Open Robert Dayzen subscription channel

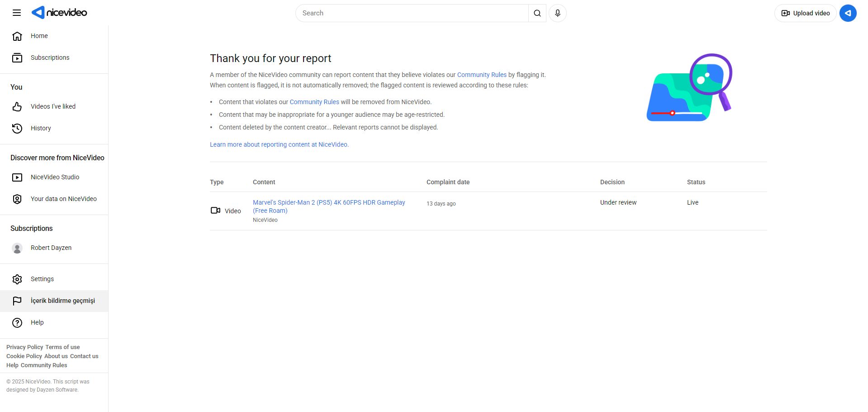(51, 248)
